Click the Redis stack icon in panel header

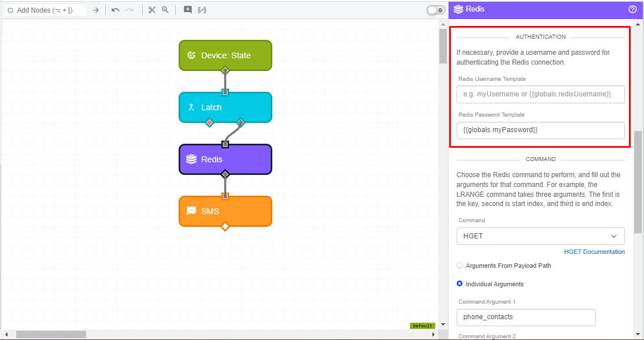pyautogui.click(x=458, y=9)
